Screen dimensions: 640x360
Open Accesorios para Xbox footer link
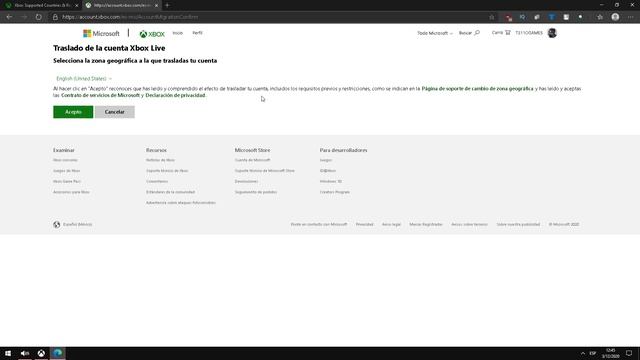pyautogui.click(x=71, y=192)
